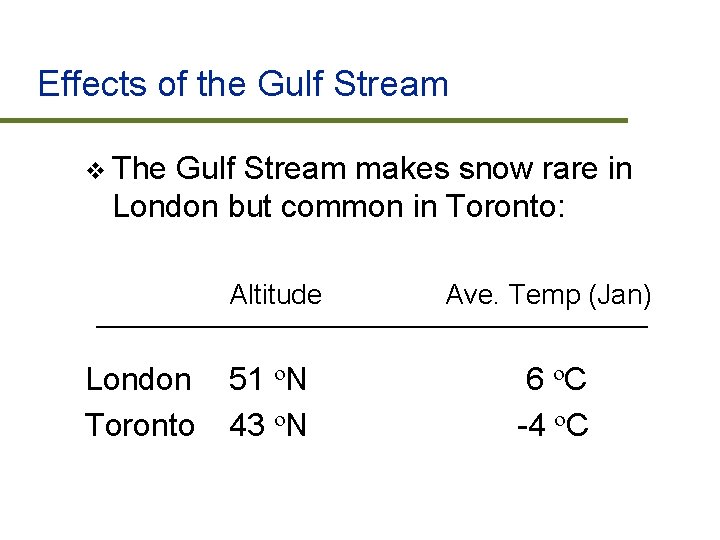This screenshot has height=540, width=720.
Task: Click Toronto's latitude value '43 °N'
Action: (x=268, y=426)
